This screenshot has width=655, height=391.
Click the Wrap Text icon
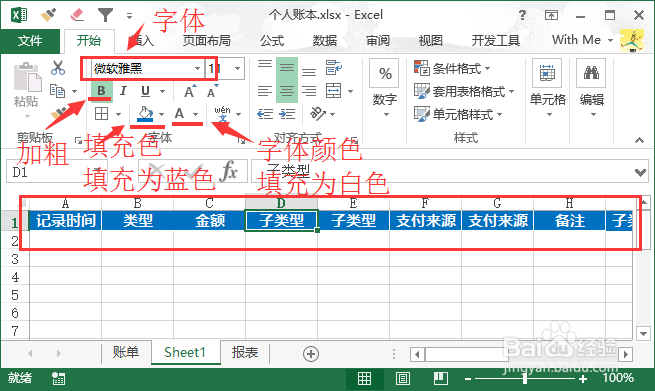pyautogui.click(x=334, y=68)
